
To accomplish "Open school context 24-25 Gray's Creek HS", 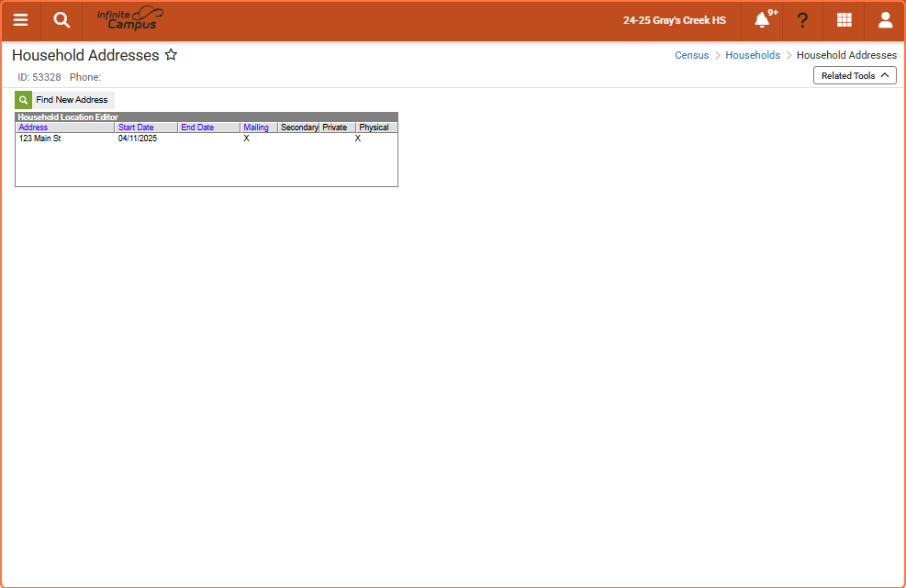I will pyautogui.click(x=675, y=20).
